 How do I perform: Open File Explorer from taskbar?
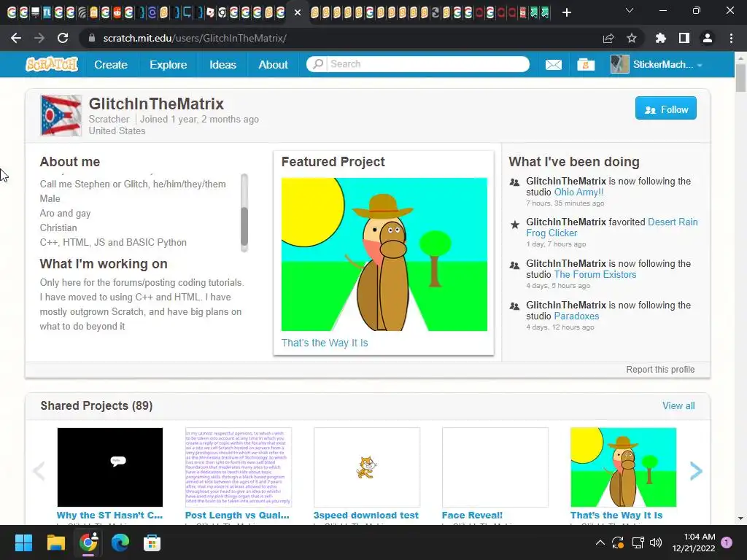tap(55, 542)
